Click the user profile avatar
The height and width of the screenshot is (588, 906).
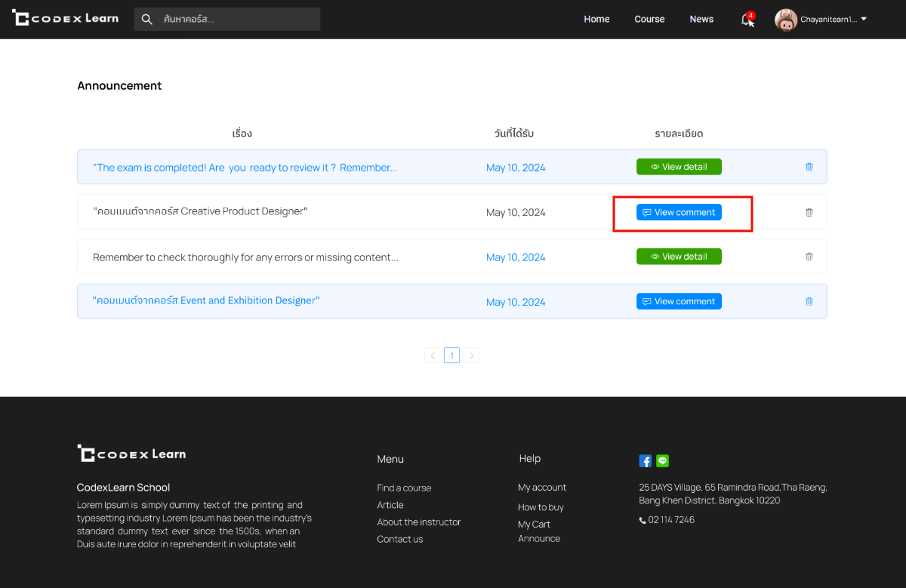(x=785, y=20)
